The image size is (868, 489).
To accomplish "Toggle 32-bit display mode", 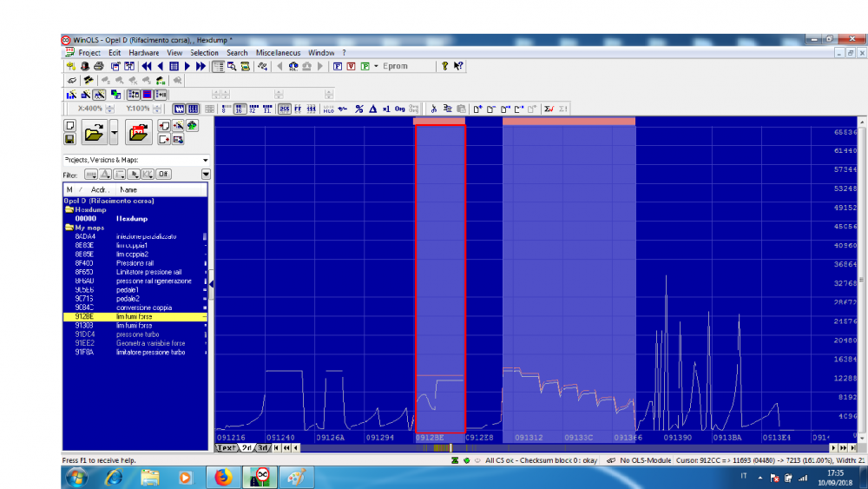I will pos(253,109).
